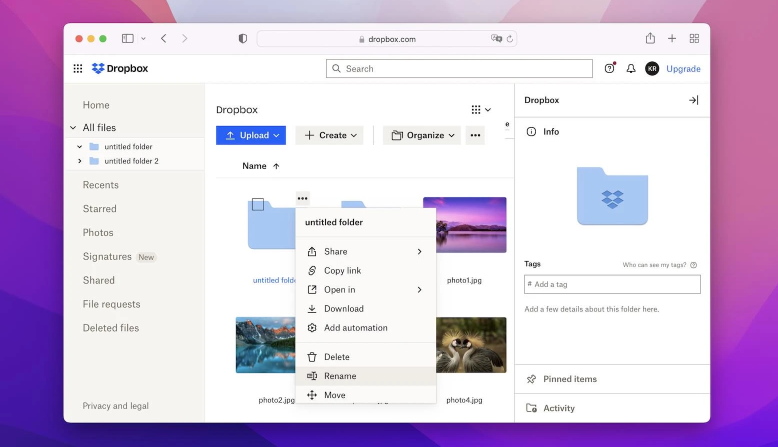The width and height of the screenshot is (778, 447).
Task: Click 'Add a few details about this folder here'
Action: pos(591,309)
